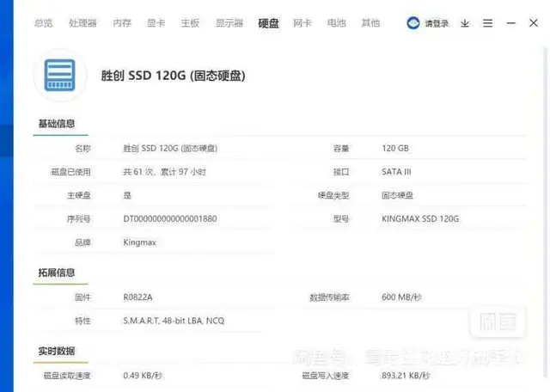This screenshot has width=550, height=392.
Task: Switch to the 显示器 tab
Action: click(229, 23)
